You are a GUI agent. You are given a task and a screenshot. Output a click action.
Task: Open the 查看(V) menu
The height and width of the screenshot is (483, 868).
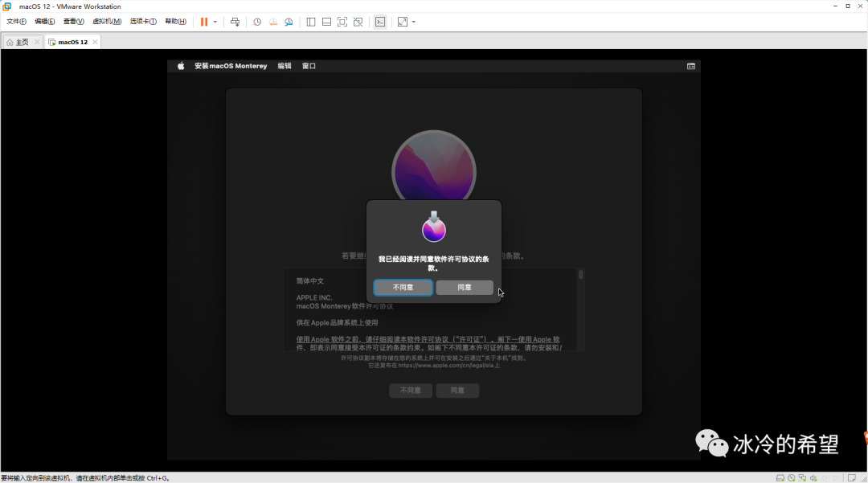74,22
